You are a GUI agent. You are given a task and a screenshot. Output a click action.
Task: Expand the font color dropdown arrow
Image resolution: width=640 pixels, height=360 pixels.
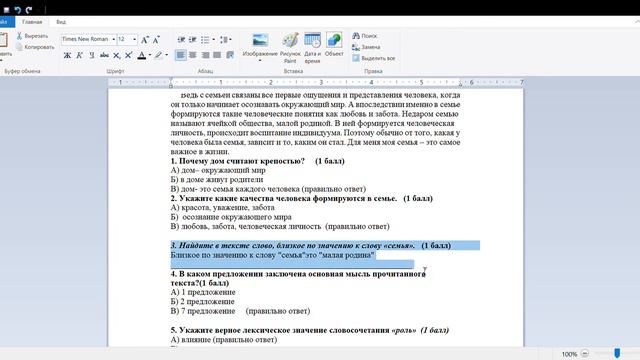(150, 55)
